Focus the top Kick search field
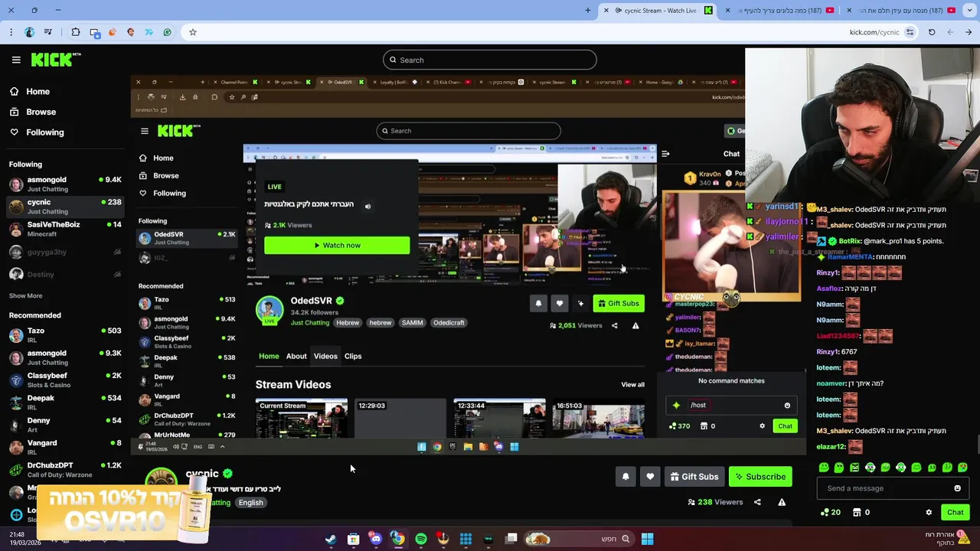Image resolution: width=980 pixels, height=551 pixels. 490,60
